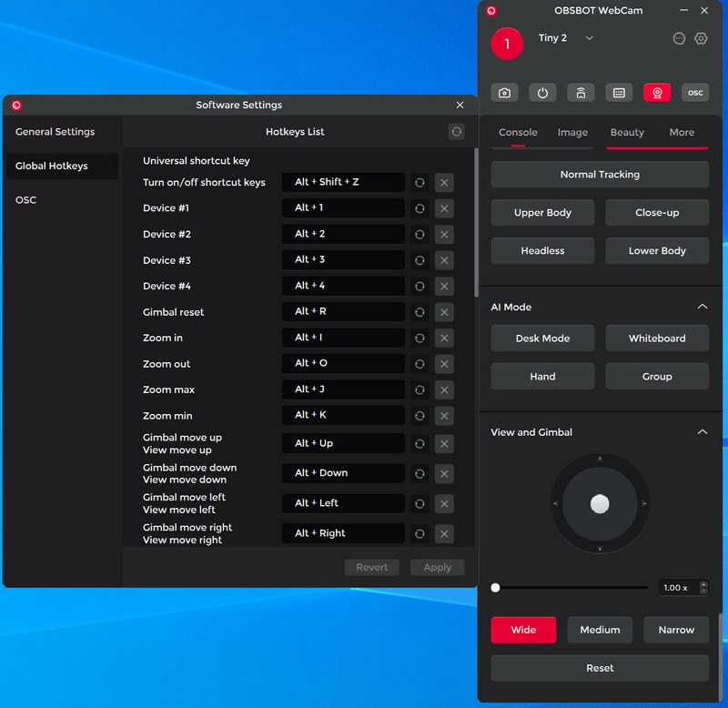
Task: Open the Tiny 2 device dropdown
Action: (589, 38)
